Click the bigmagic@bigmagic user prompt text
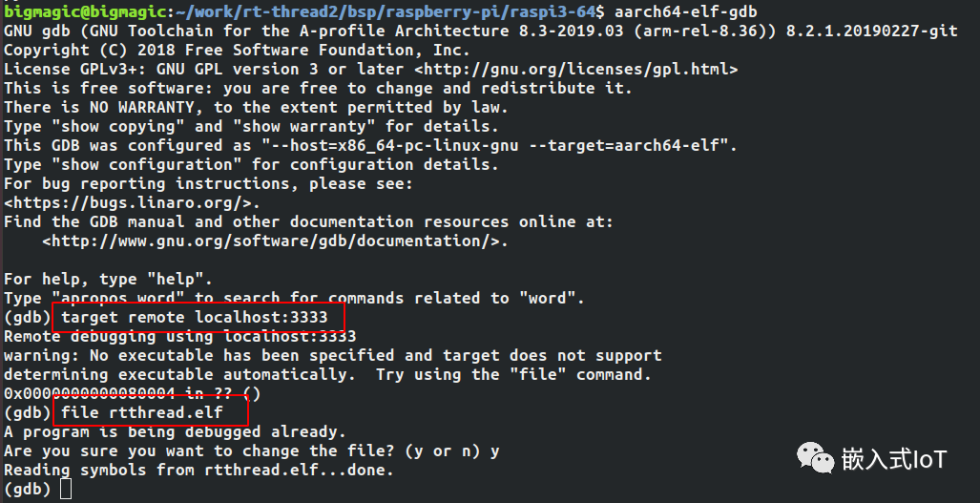980x503 pixels. point(77,11)
